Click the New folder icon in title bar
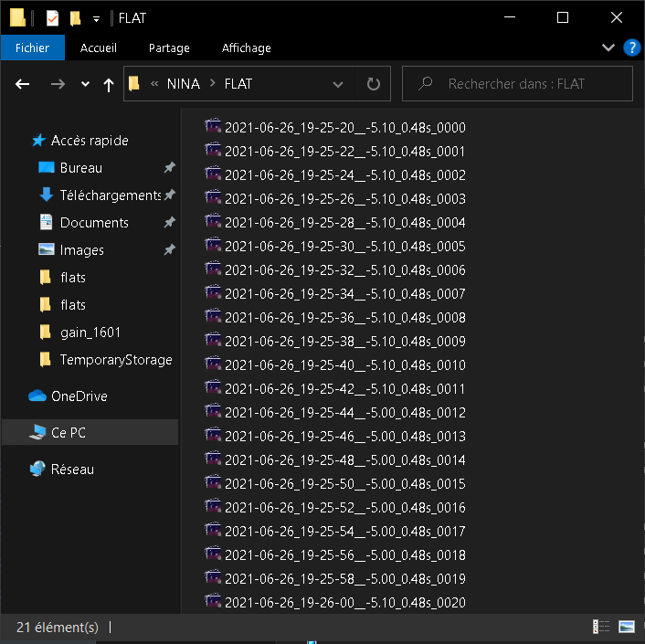The image size is (645, 644). 74,18
